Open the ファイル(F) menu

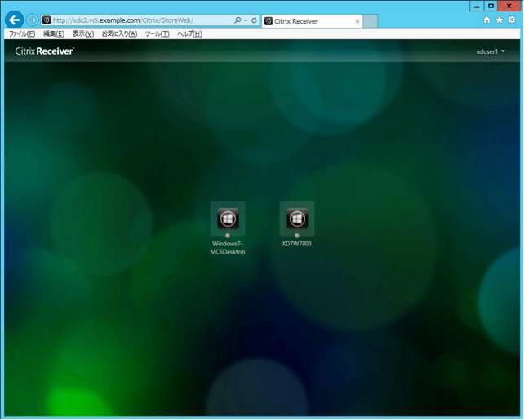(22, 33)
